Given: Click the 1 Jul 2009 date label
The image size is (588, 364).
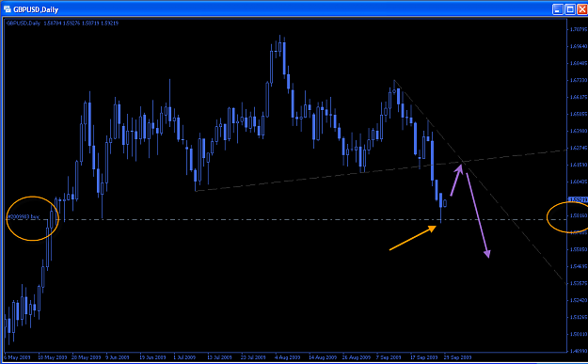Looking at the screenshot, I should (185, 357).
